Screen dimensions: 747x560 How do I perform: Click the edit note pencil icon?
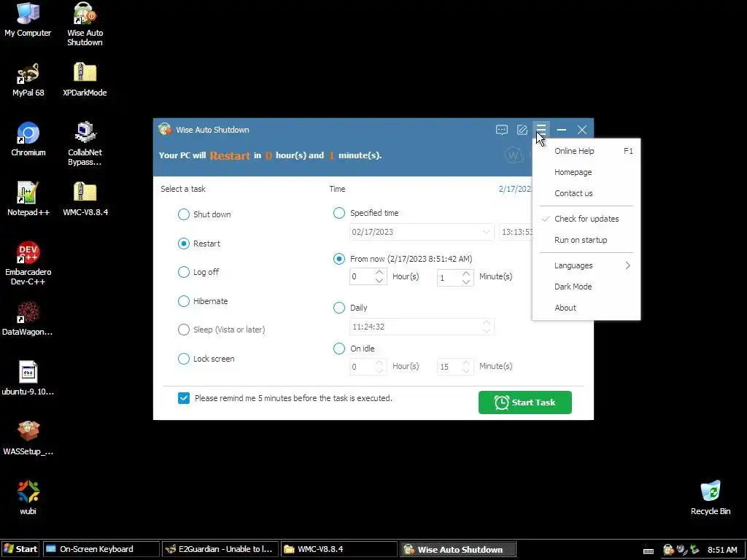(x=522, y=130)
